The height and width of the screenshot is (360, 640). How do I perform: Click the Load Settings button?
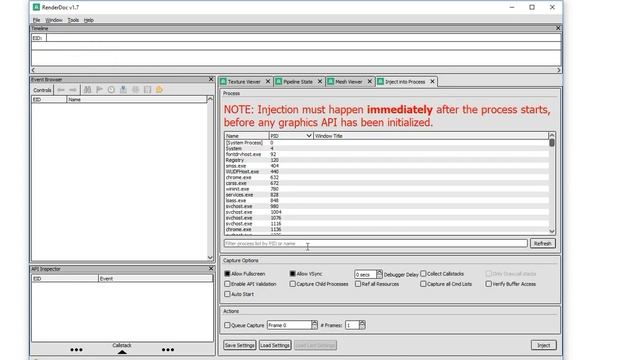(x=275, y=345)
